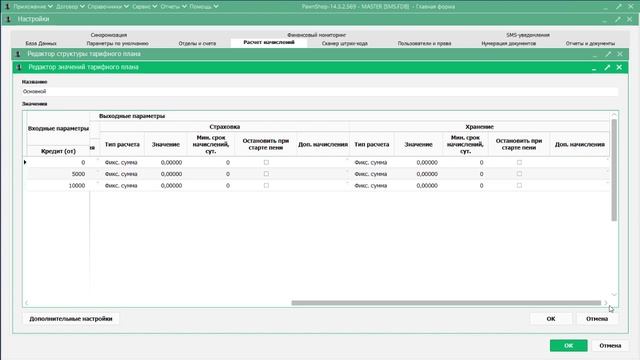Viewport: 640px width, 360px height.
Task: Click the Название input field with Основной
Action: click(x=320, y=91)
